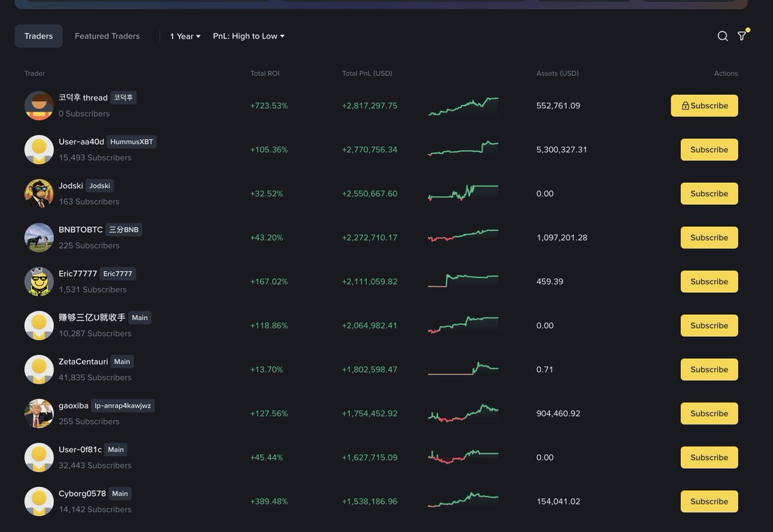Open the filter funnel icon
The width and height of the screenshot is (773, 532).
click(x=741, y=37)
